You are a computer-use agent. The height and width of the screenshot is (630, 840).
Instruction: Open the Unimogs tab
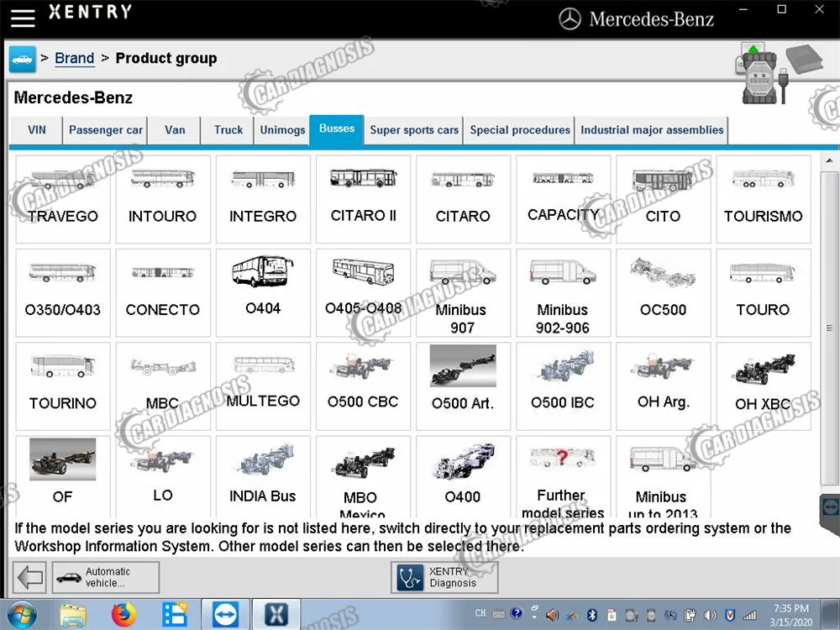click(x=282, y=130)
